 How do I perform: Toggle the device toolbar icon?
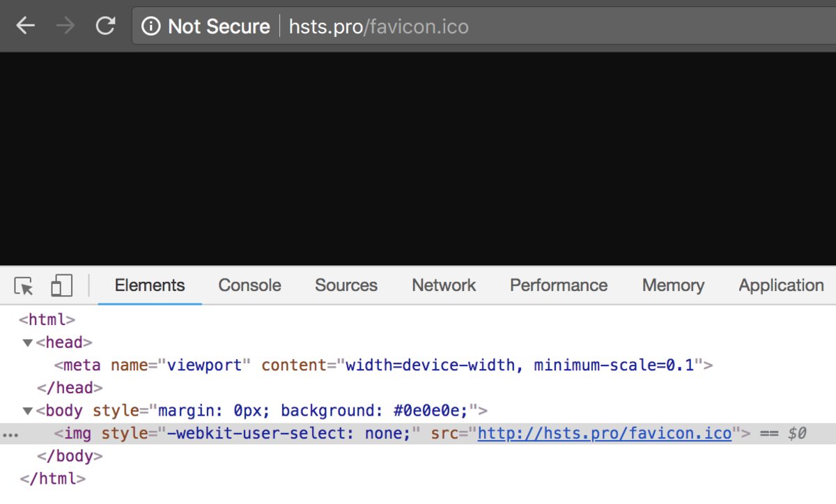pos(61,285)
